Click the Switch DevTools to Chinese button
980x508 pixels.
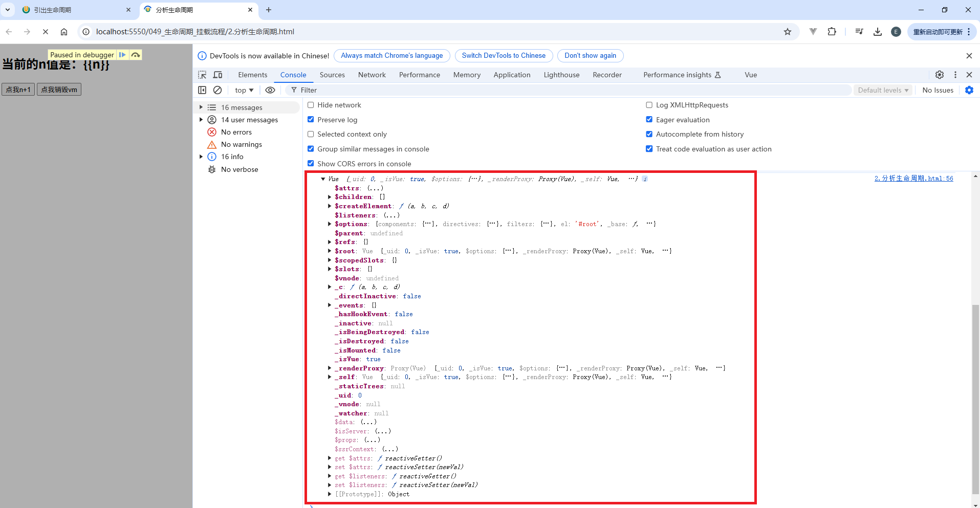503,56
